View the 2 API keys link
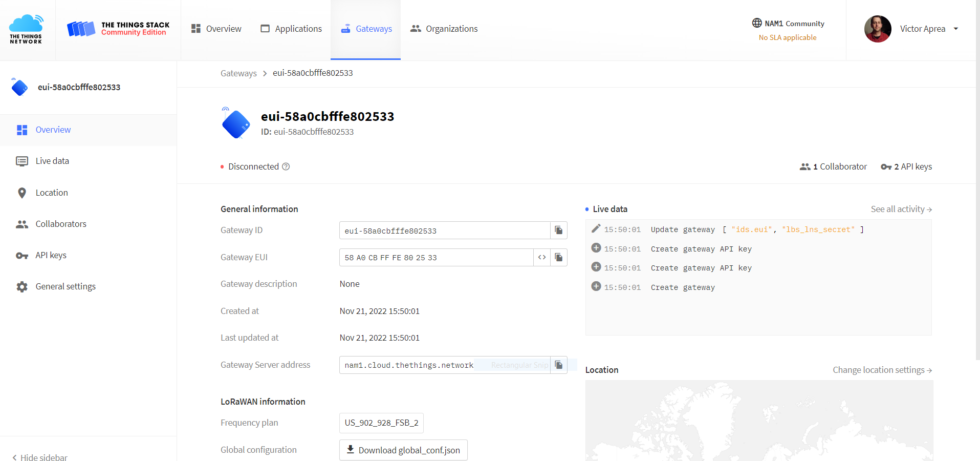 click(906, 166)
